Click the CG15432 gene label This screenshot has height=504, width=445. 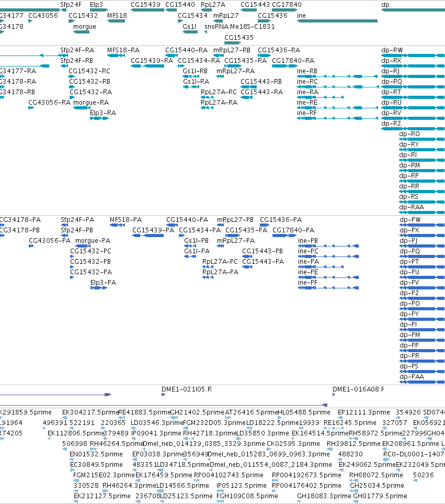tap(83, 16)
